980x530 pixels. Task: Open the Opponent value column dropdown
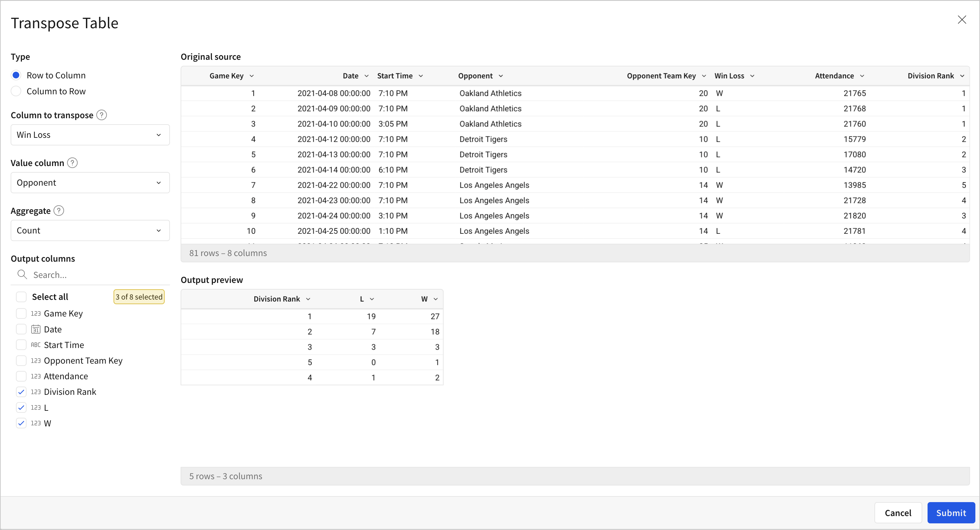[90, 183]
